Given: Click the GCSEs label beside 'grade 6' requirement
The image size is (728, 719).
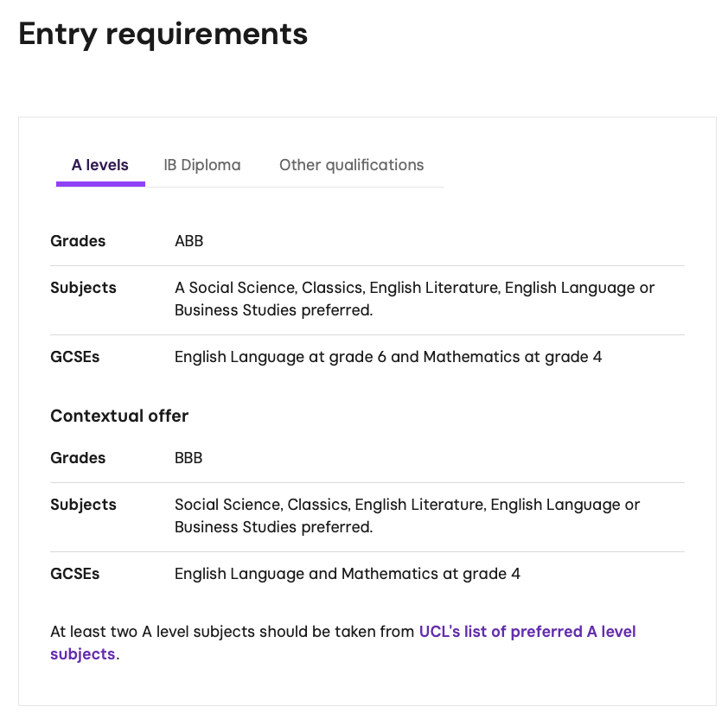Looking at the screenshot, I should [x=75, y=357].
